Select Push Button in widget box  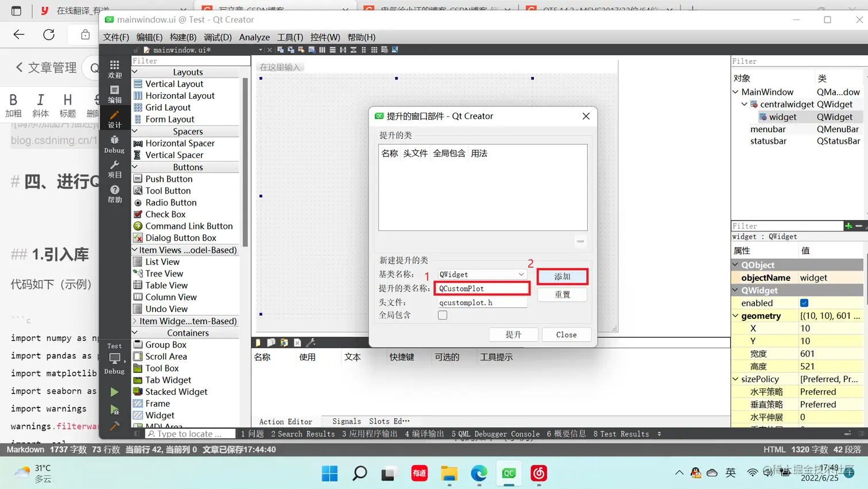169,179
